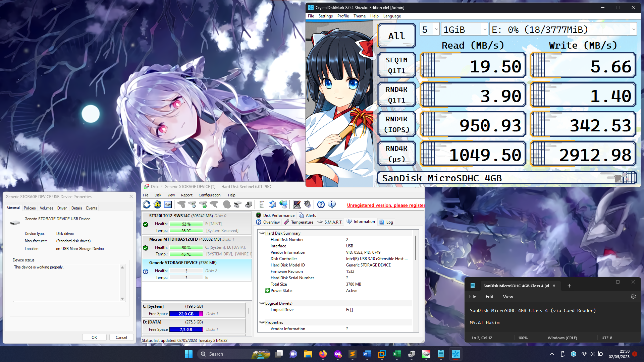Click Cancel in device properties dialog

tap(121, 338)
